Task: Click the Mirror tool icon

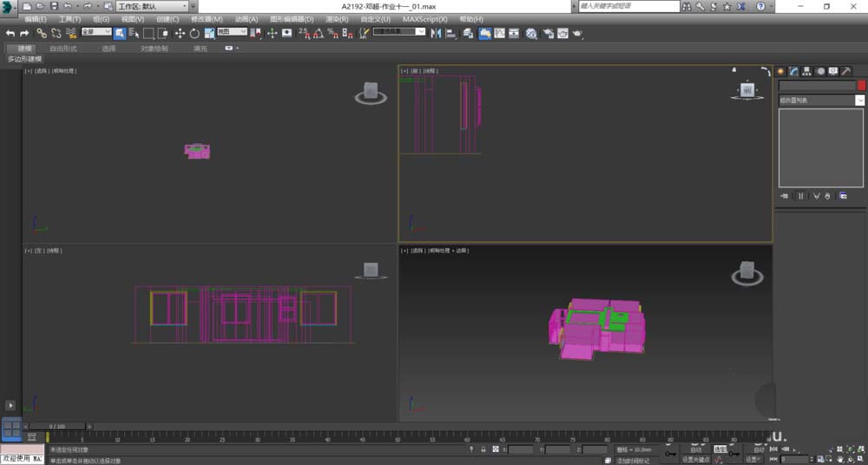Action: pos(435,33)
